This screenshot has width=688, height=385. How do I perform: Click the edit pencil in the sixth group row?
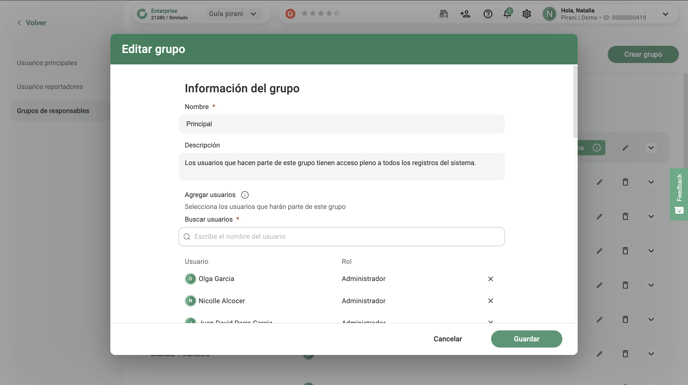coord(599,320)
